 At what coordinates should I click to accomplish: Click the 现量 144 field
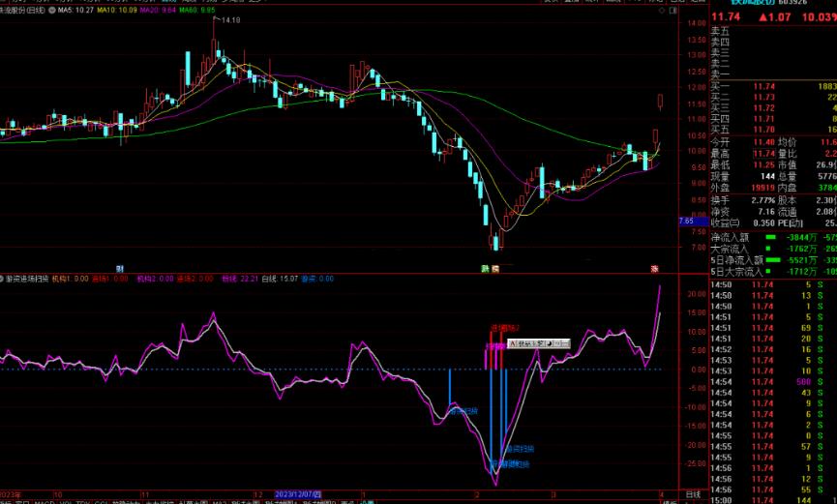click(x=742, y=176)
